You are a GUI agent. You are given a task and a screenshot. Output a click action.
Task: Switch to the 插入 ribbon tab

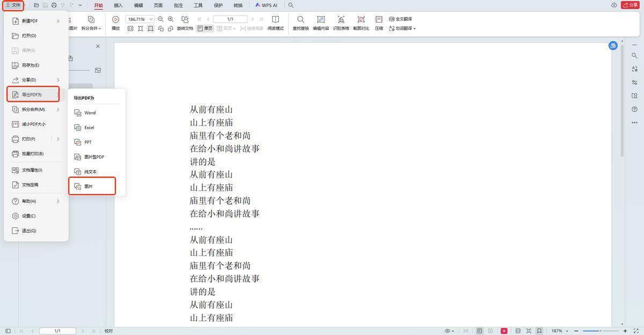pos(118,5)
